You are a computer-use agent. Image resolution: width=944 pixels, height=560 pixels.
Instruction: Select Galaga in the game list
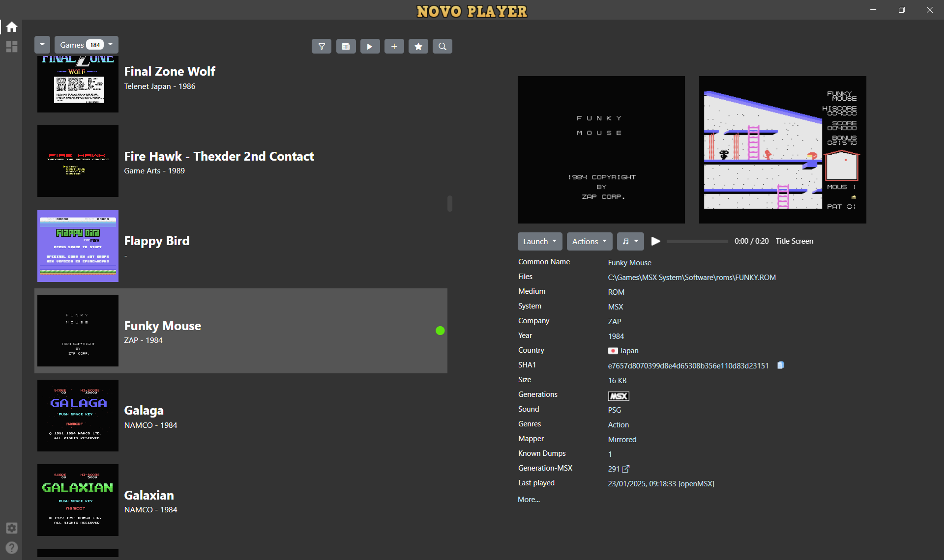pos(241,416)
